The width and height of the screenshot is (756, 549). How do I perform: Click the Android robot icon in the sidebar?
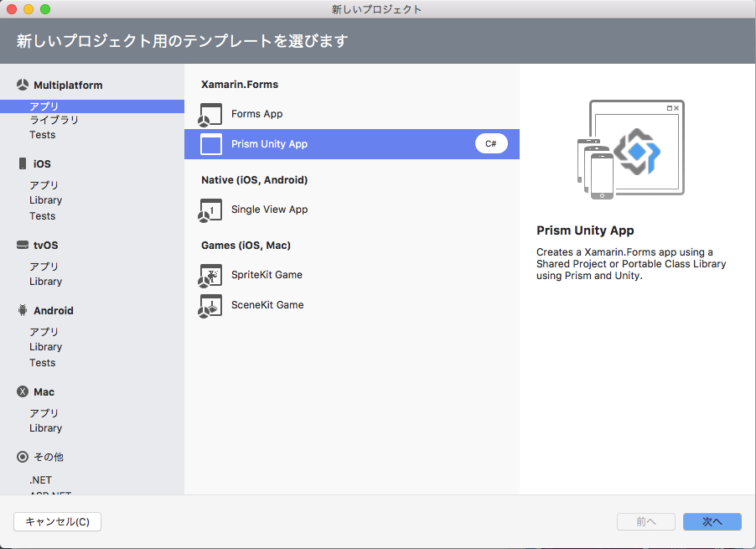[23, 310]
